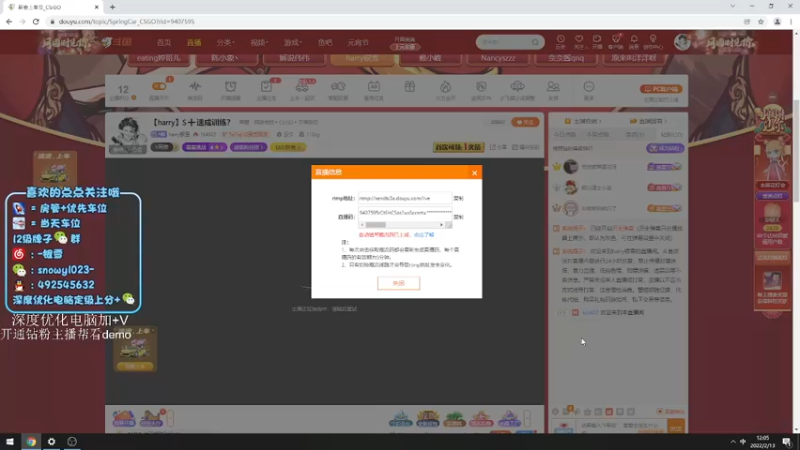
Task: Open the blue 'learn more' link in dialog
Action: pos(424,235)
